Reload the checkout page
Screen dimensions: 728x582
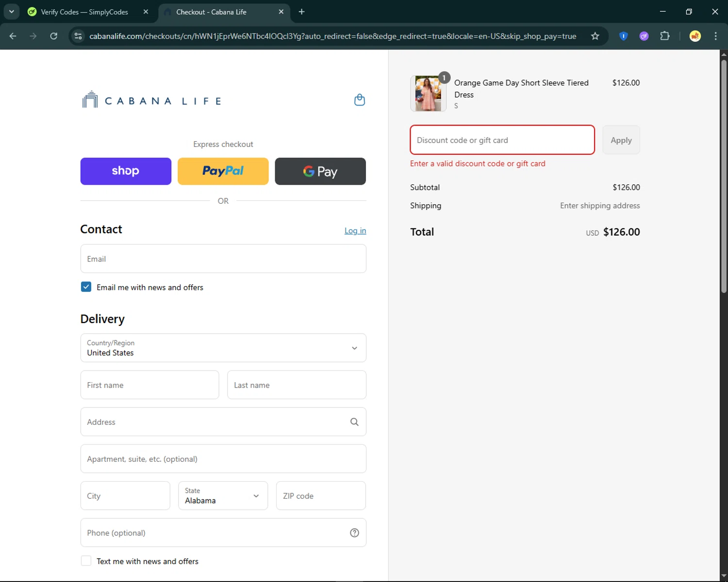pyautogui.click(x=54, y=36)
